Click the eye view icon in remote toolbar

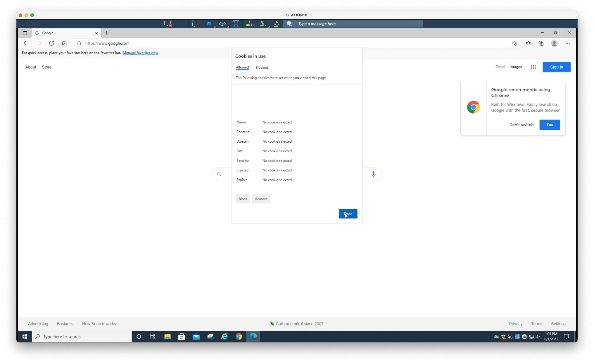click(222, 24)
